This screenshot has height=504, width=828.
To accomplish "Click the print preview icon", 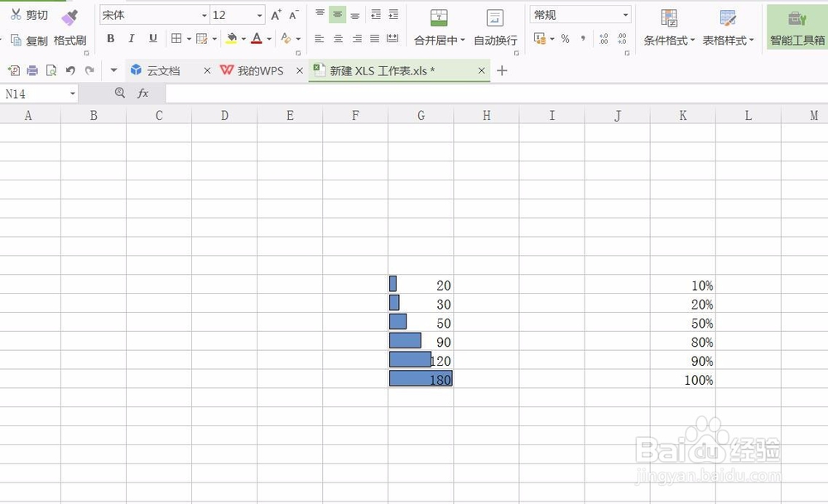I will click(x=51, y=70).
